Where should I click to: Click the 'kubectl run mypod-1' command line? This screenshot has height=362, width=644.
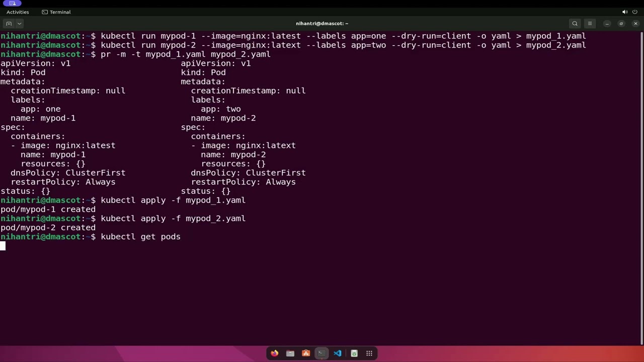[x=343, y=36]
